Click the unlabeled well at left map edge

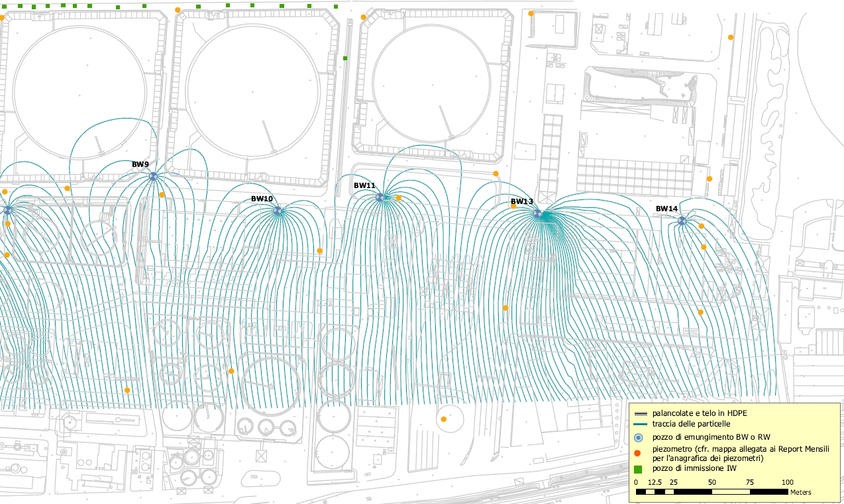[x=8, y=210]
